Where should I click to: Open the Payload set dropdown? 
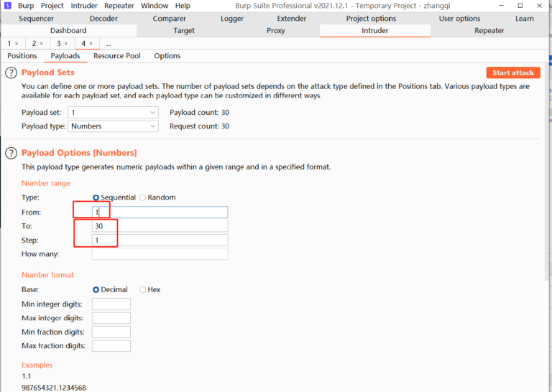(x=113, y=113)
